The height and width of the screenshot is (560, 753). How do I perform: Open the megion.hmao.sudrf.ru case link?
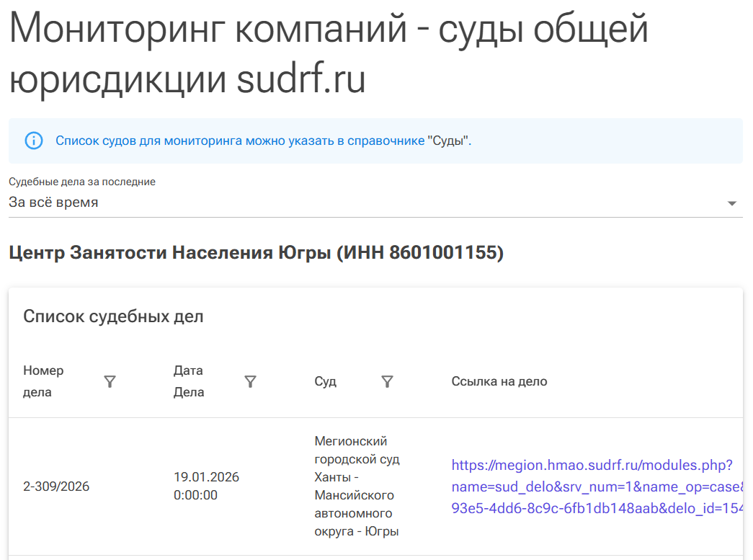(592, 486)
